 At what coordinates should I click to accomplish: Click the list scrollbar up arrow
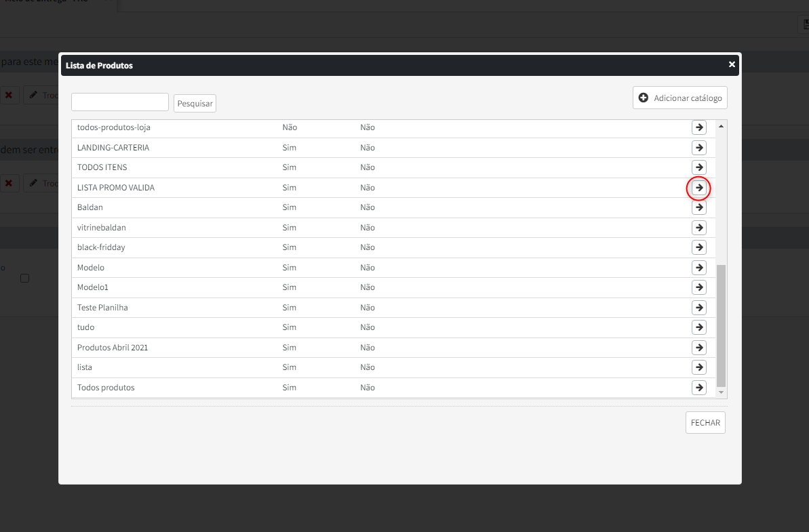click(722, 126)
